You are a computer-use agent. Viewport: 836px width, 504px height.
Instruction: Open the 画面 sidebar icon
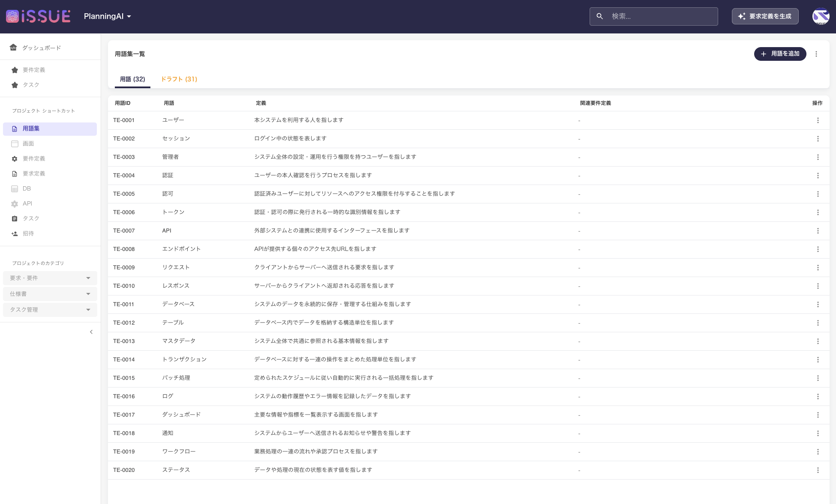coord(15,143)
